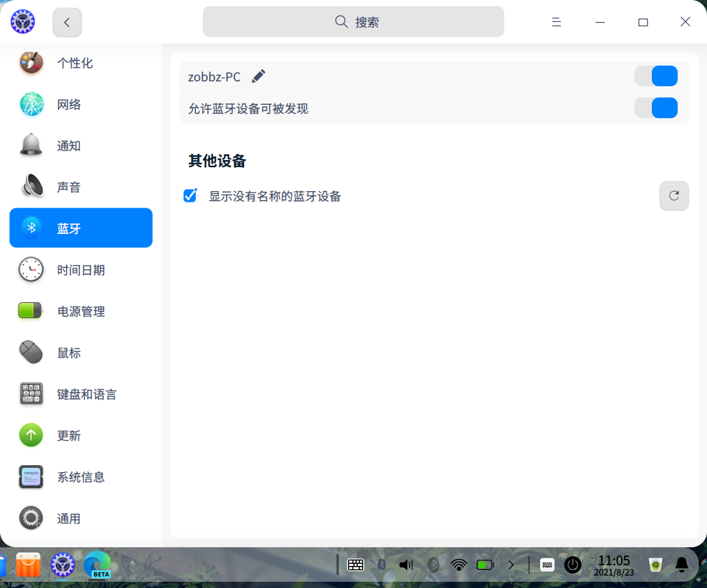
Task: Open the 网络 network settings
Action: click(81, 104)
